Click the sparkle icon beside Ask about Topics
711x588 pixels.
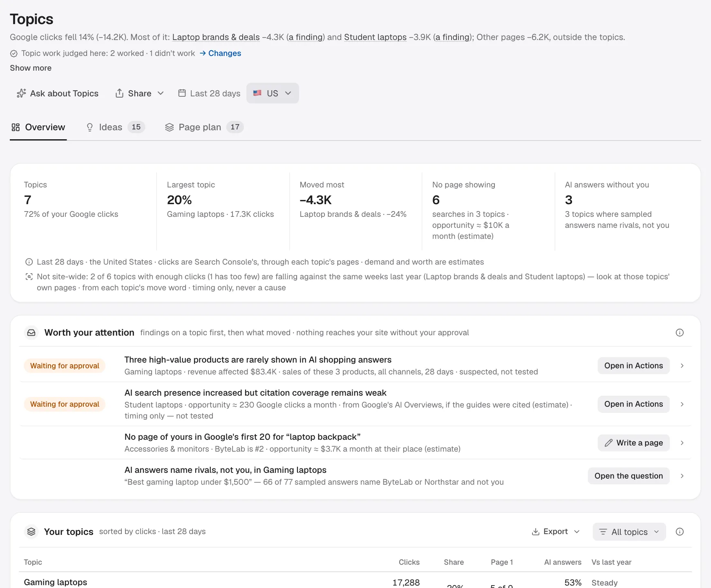click(21, 94)
